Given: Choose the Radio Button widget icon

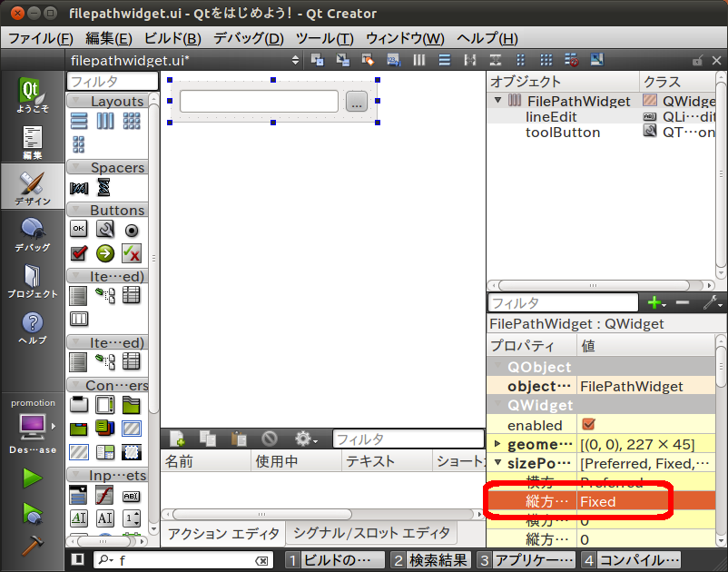Looking at the screenshot, I should point(131,231).
